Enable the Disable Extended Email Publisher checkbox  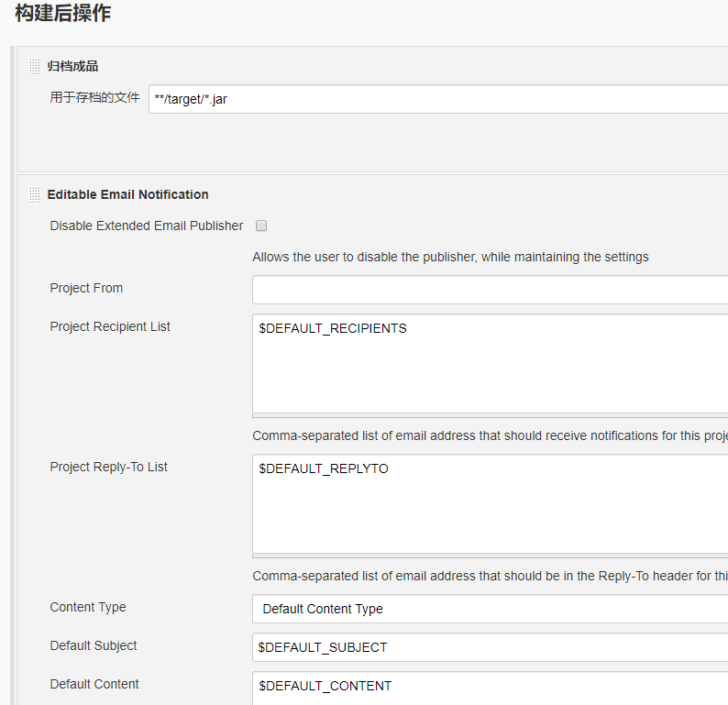click(261, 226)
